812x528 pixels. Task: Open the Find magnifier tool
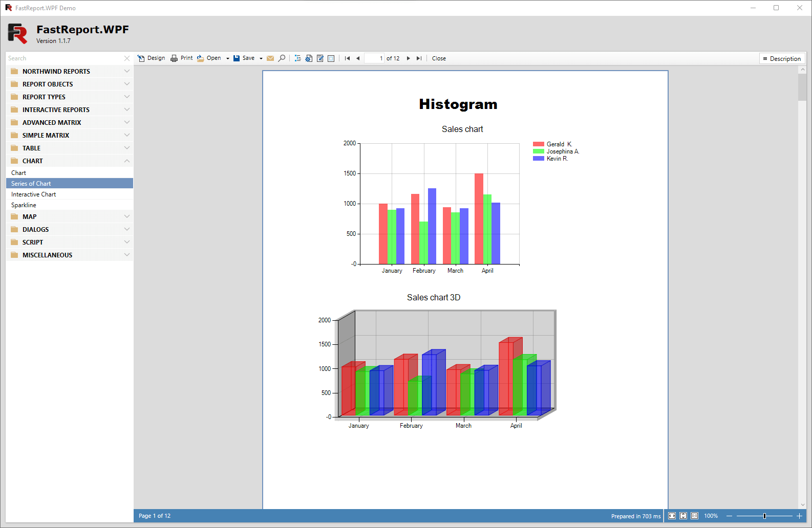[282, 58]
